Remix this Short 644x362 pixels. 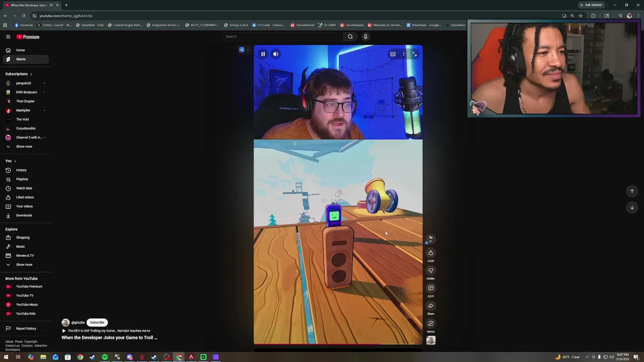[x=431, y=323]
